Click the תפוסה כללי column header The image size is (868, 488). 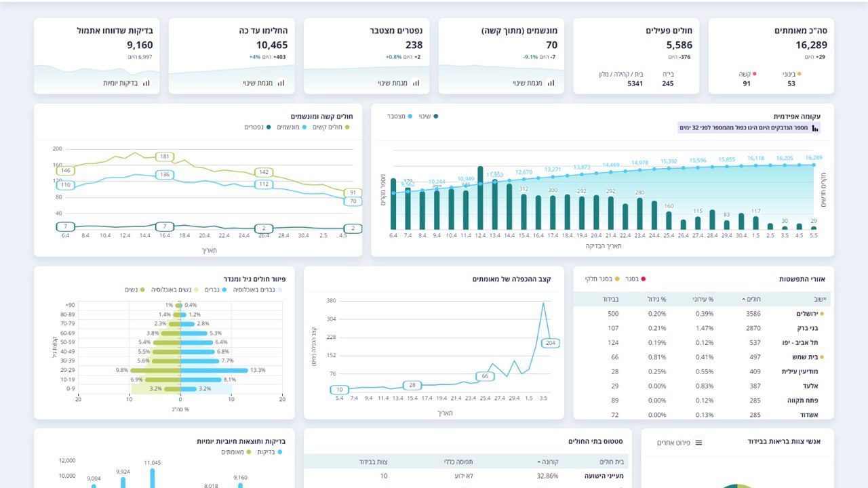tap(459, 462)
